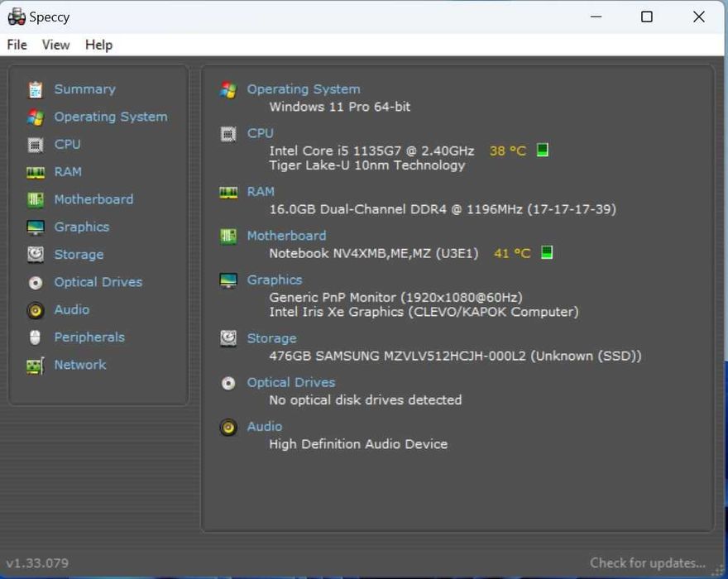Click Audio heading link in summary
The height and width of the screenshot is (579, 728).
click(265, 427)
